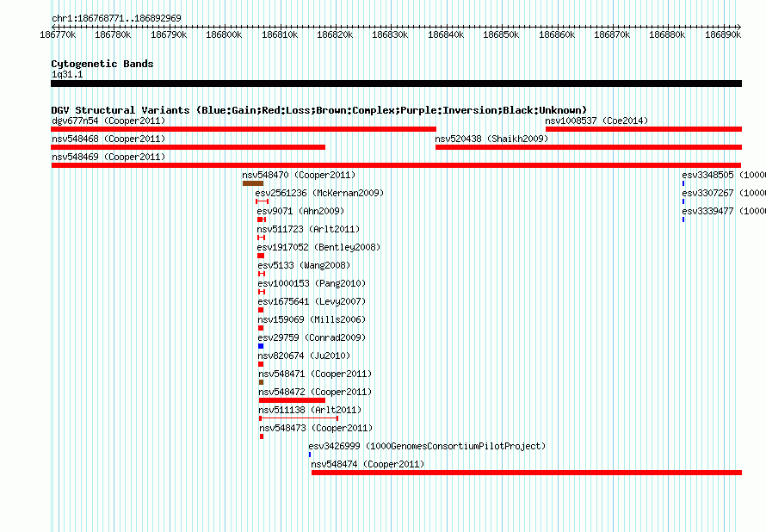Open nsv548469 (Cooper2011) variant label
The height and width of the screenshot is (532, 766).
point(108,157)
